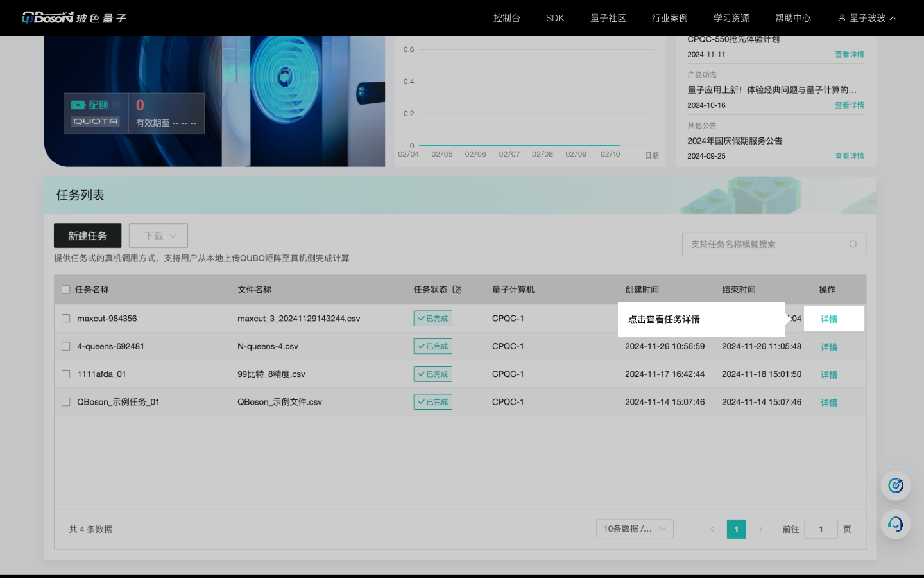Open the 10条数据 page size dropdown
The image size is (924, 578).
(635, 529)
